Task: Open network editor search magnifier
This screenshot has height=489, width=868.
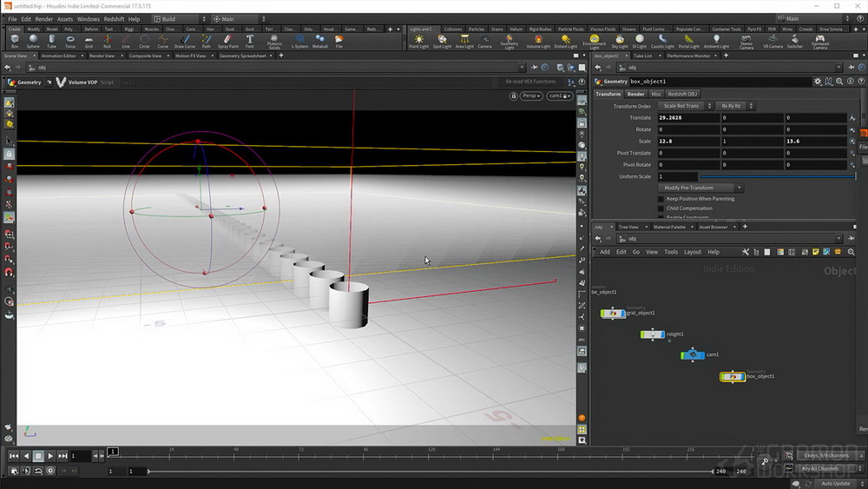Action: (851, 252)
